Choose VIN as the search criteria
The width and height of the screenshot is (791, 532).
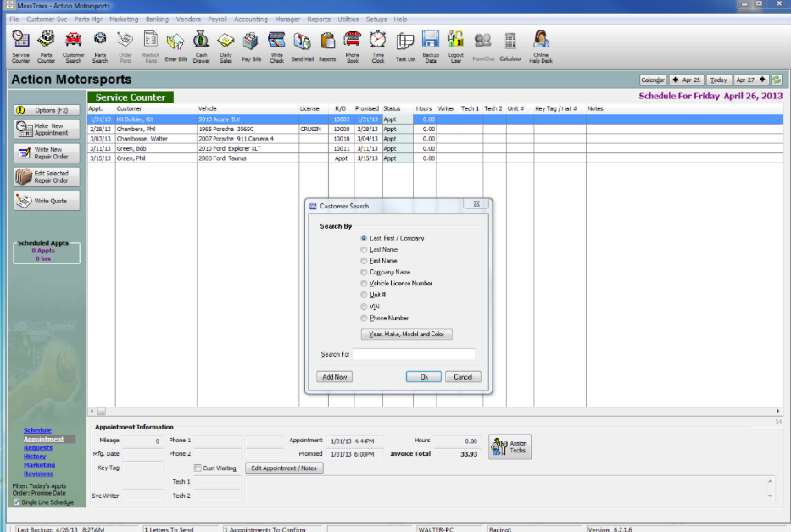(x=365, y=307)
